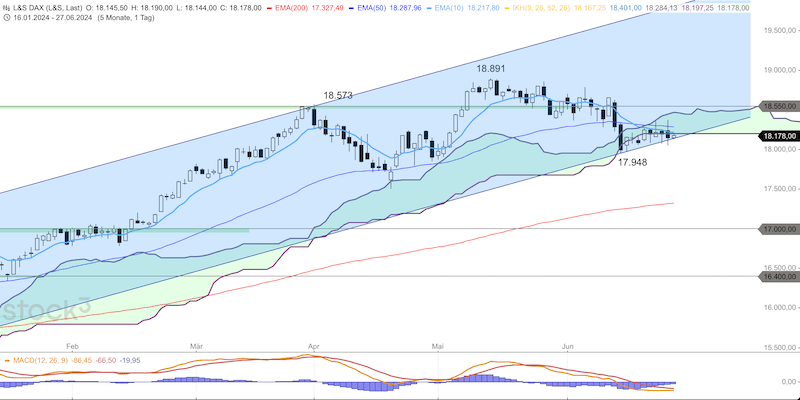Click the Jun label on the time axis
Viewport: 800px width, 400px height.
click(x=568, y=347)
